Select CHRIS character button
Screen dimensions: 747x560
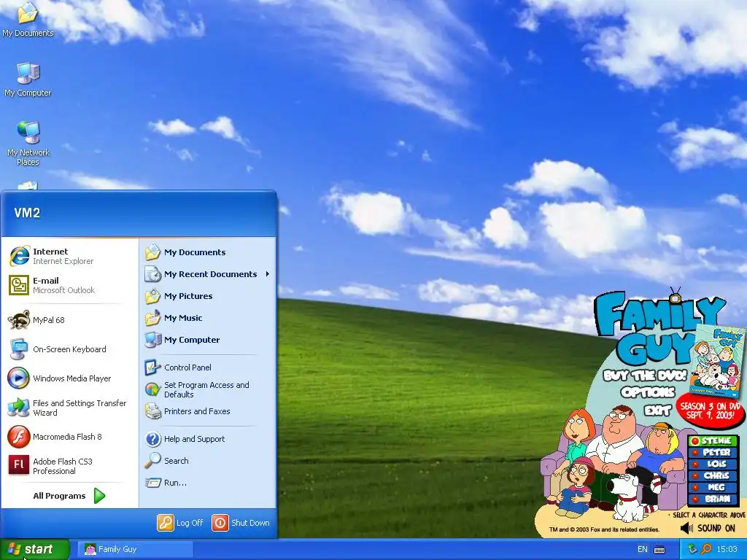(x=713, y=475)
